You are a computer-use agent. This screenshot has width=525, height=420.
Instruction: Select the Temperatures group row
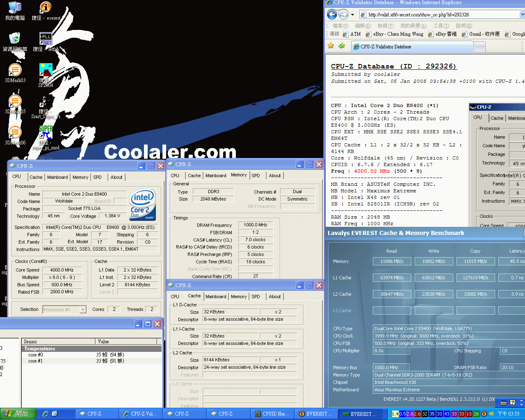(92, 349)
